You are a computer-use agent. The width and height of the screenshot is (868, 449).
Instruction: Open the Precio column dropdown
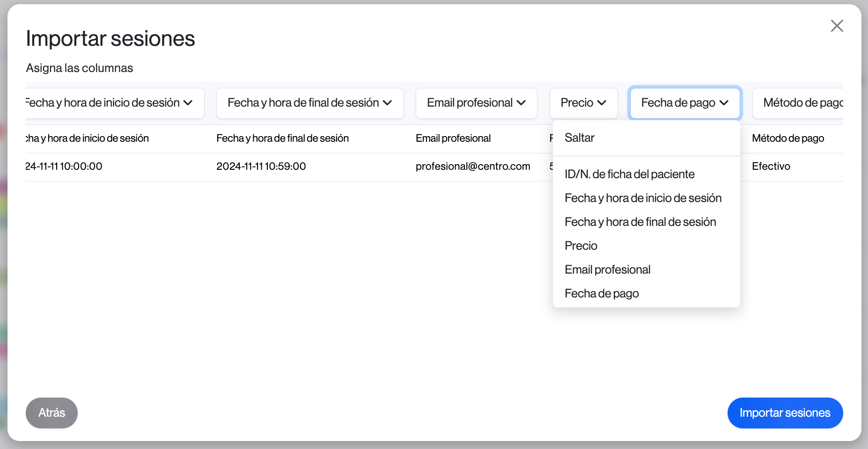583,103
